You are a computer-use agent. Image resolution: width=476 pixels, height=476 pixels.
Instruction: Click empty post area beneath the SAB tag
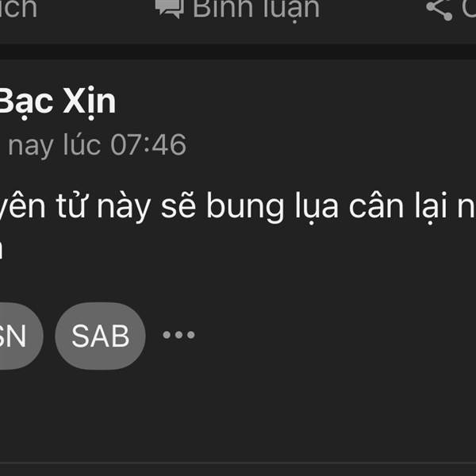tap(238, 416)
